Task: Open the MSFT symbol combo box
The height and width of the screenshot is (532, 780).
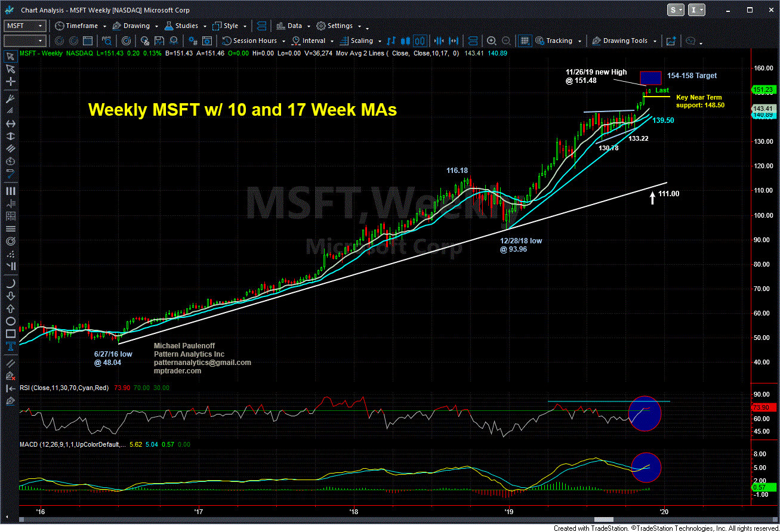Action: pos(24,26)
